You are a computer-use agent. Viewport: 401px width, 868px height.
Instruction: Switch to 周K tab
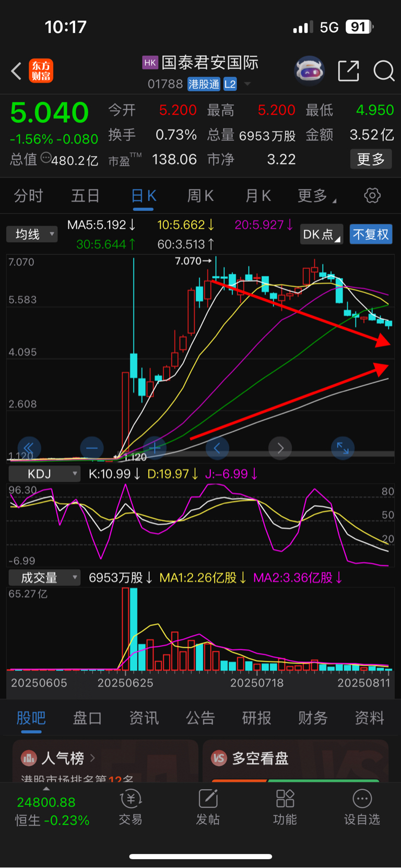click(200, 196)
